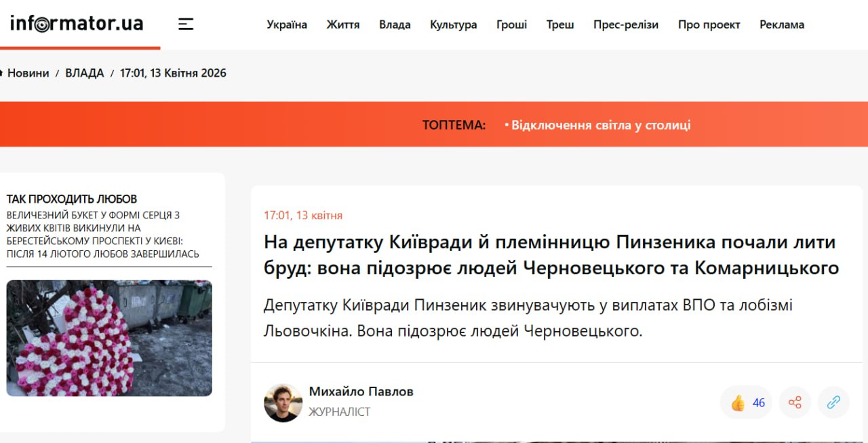The height and width of the screenshot is (443, 868).
Task: Click ВЛАДА in the breadcrumb
Action: [85, 73]
